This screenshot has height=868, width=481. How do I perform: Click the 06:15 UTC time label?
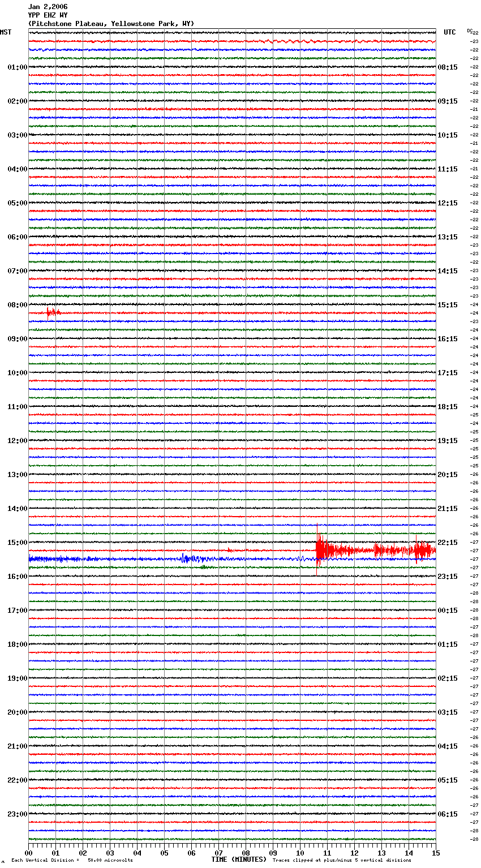pyautogui.click(x=448, y=814)
